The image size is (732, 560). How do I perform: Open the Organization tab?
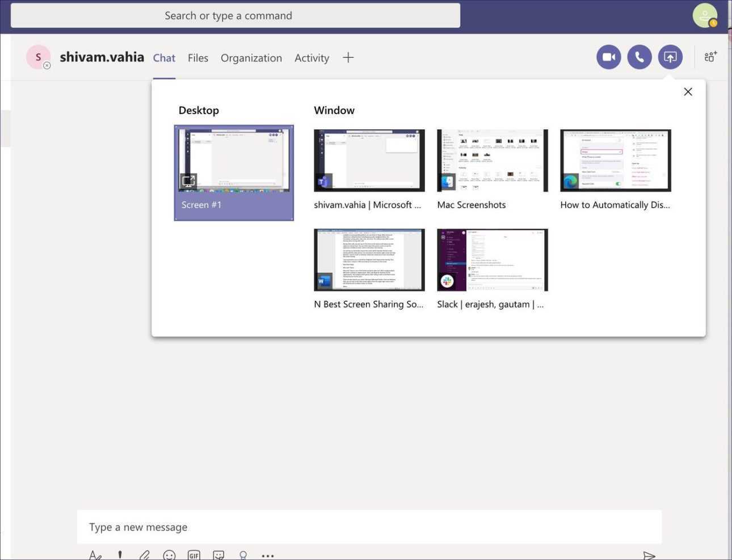[251, 58]
